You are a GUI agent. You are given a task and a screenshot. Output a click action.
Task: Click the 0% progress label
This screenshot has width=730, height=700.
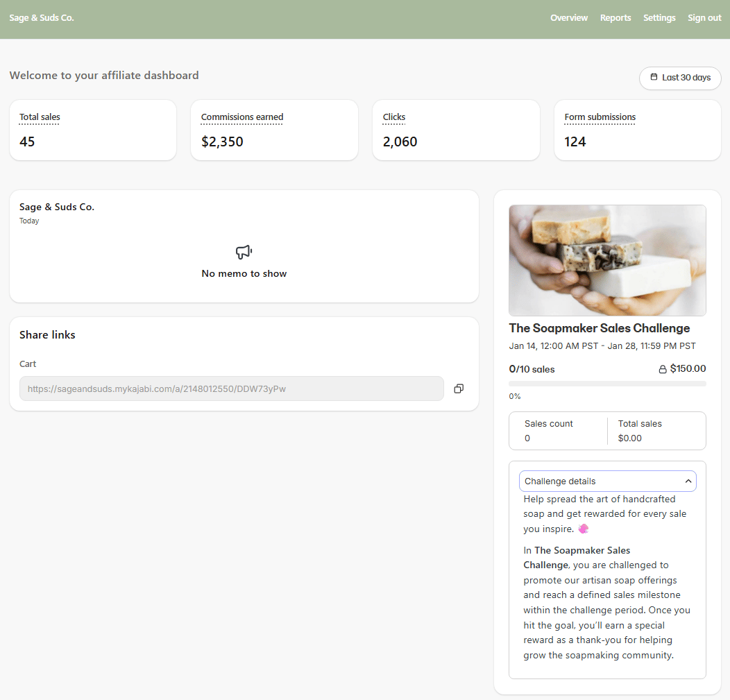[514, 397]
